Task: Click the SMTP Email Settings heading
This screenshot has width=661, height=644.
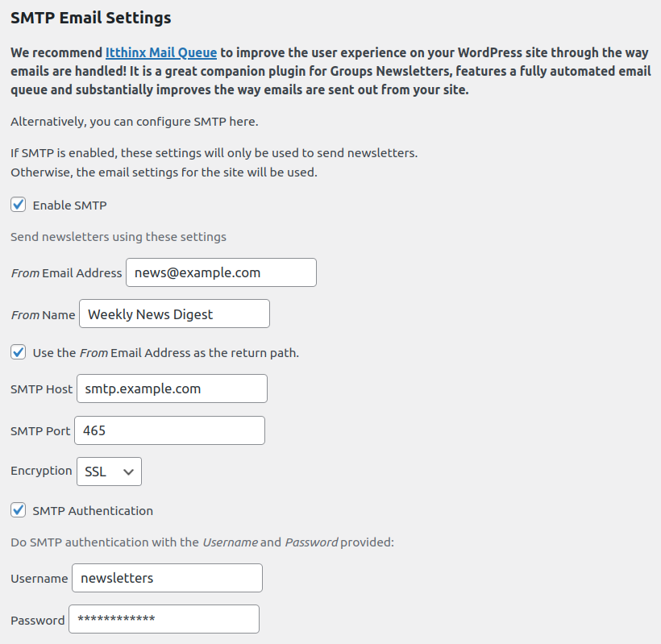Action: click(x=91, y=17)
